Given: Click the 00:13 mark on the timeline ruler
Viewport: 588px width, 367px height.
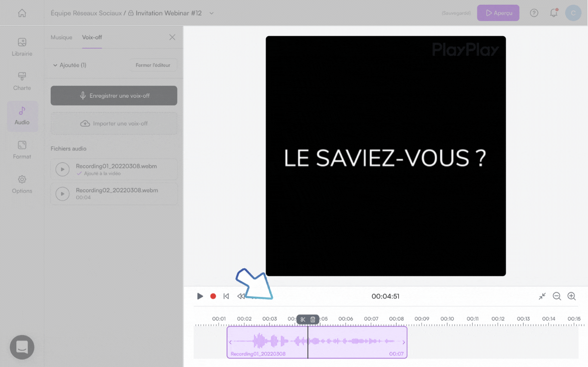Looking at the screenshot, I should pyautogui.click(x=523, y=319).
